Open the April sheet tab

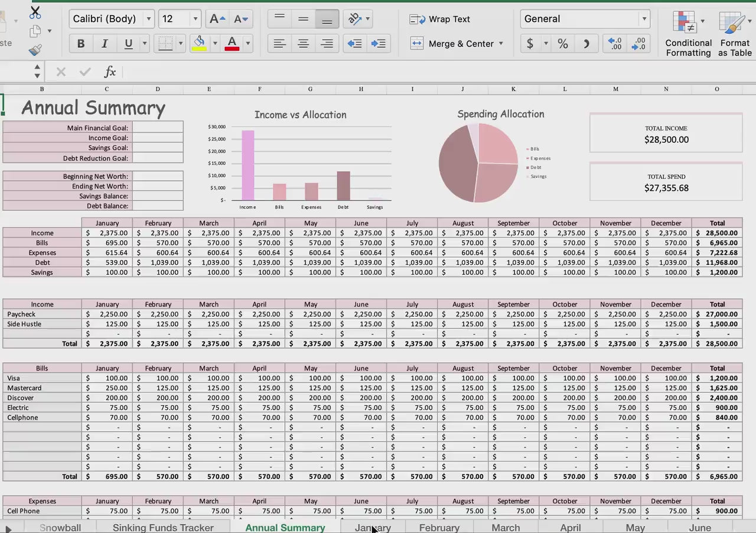coord(571,527)
